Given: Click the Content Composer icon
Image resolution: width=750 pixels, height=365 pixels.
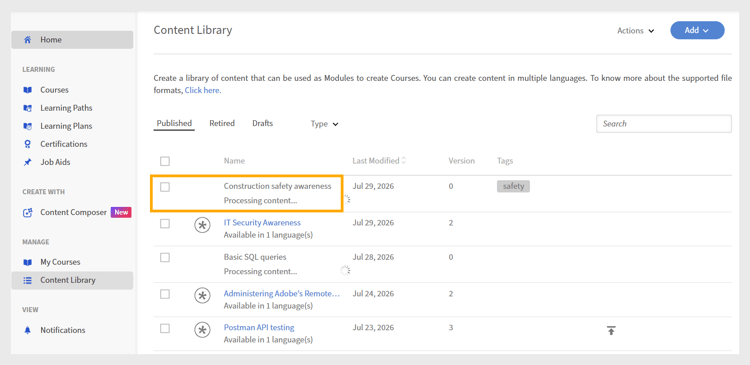Looking at the screenshot, I should point(28,212).
